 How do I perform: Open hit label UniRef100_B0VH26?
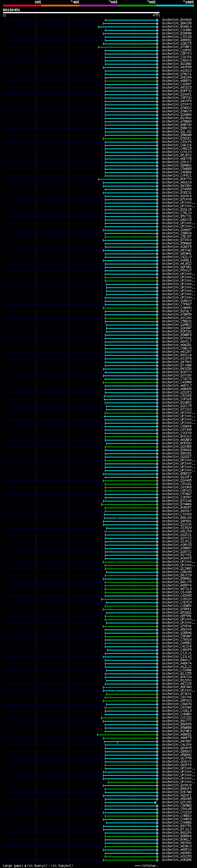pyautogui.click(x=177, y=20)
